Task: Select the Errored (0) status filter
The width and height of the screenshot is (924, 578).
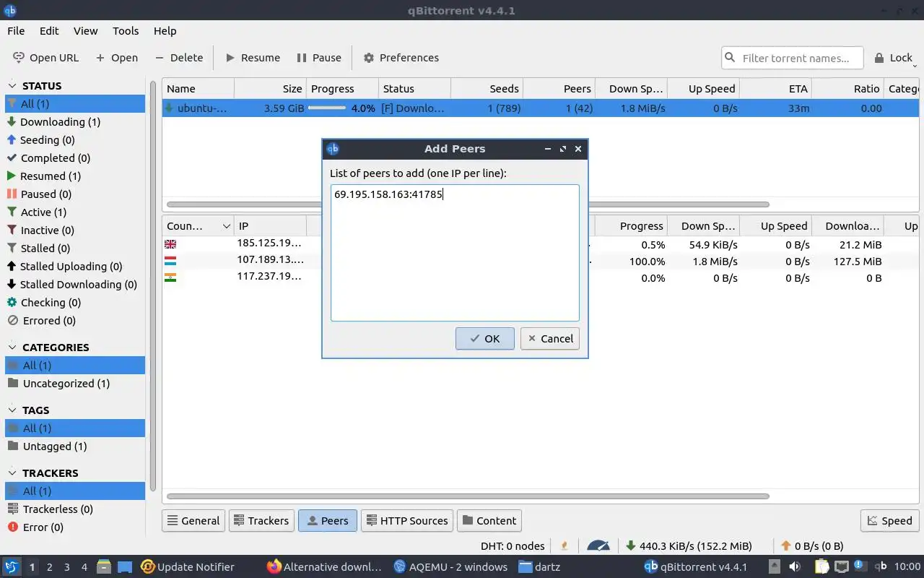Action: point(75,321)
